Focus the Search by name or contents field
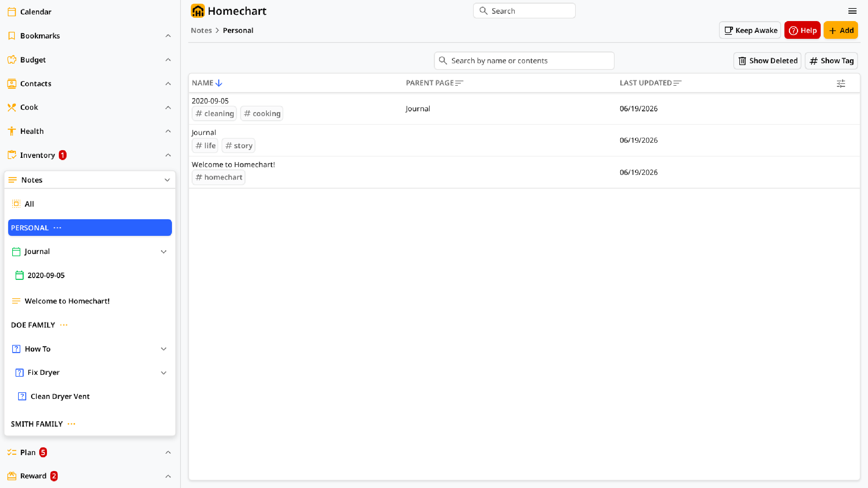 tap(524, 61)
